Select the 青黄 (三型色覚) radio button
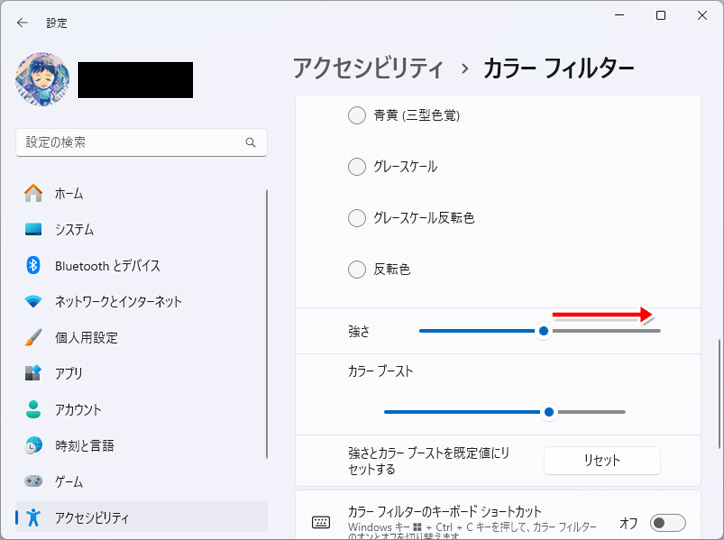Viewport: 724px width, 540px height. [357, 115]
